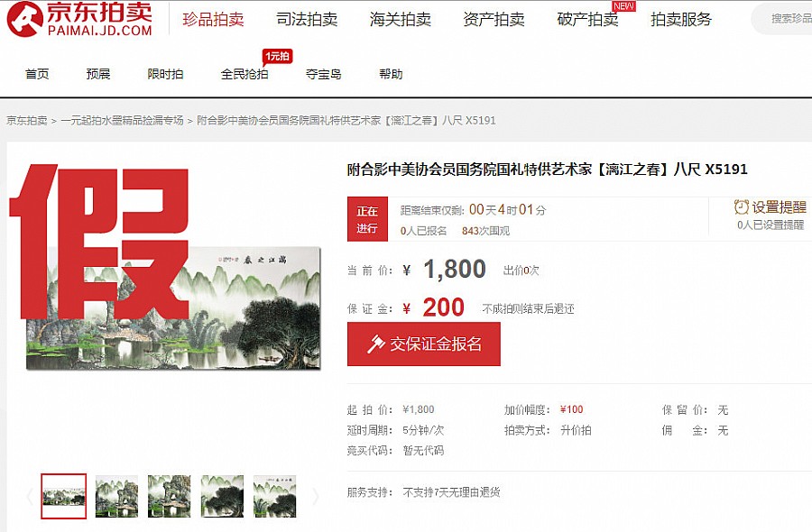This screenshot has width=812, height=532.
Task: Go to 夺宝岛 section
Action: click(x=324, y=74)
